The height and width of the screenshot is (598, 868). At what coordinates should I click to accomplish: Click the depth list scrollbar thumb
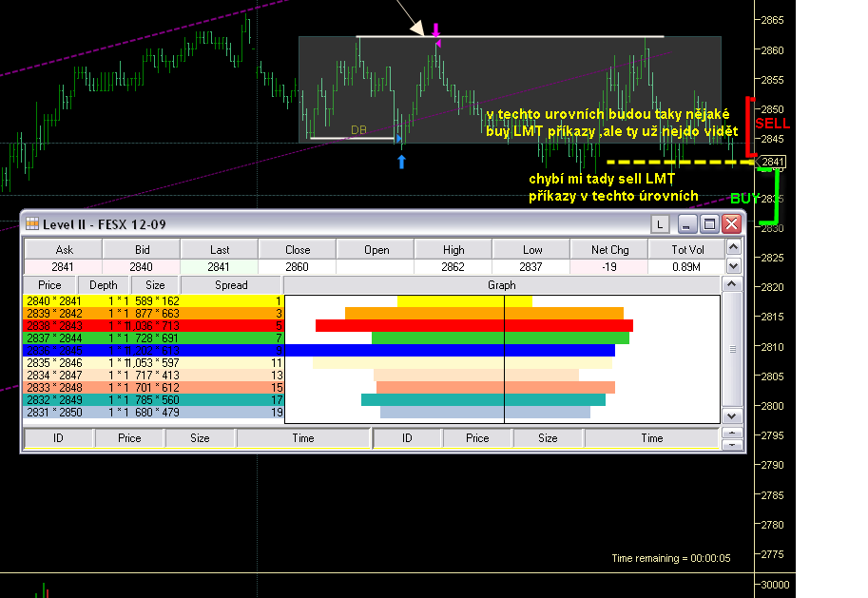732,349
